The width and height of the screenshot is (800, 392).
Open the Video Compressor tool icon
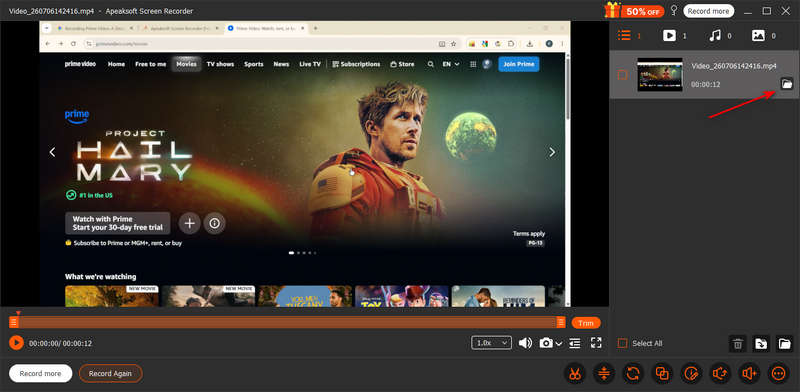click(604, 374)
